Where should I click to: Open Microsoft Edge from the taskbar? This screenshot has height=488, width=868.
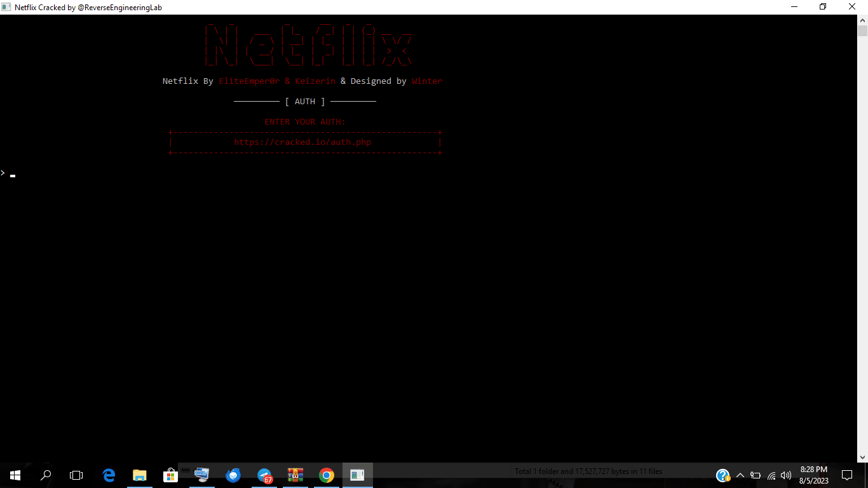[108, 475]
